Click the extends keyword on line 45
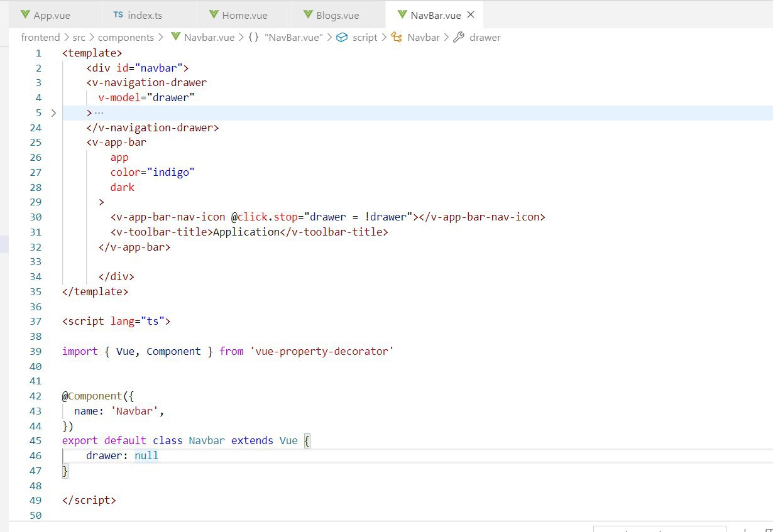The height and width of the screenshot is (532, 773). 252,441
